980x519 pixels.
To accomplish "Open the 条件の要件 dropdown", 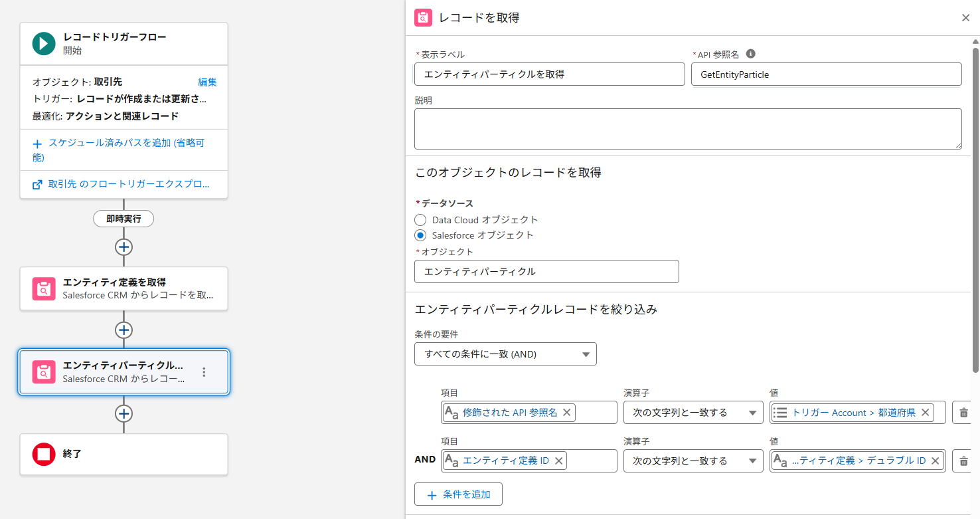I will (505, 354).
